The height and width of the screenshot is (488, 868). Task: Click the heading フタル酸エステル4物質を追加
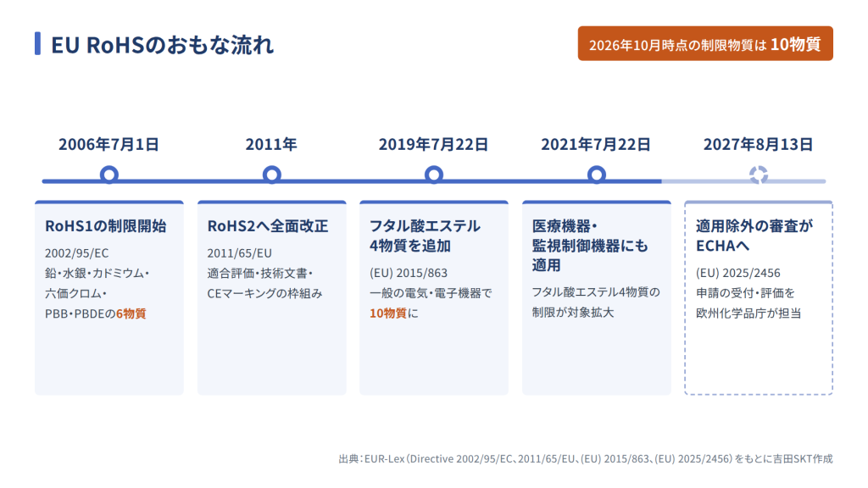point(425,236)
